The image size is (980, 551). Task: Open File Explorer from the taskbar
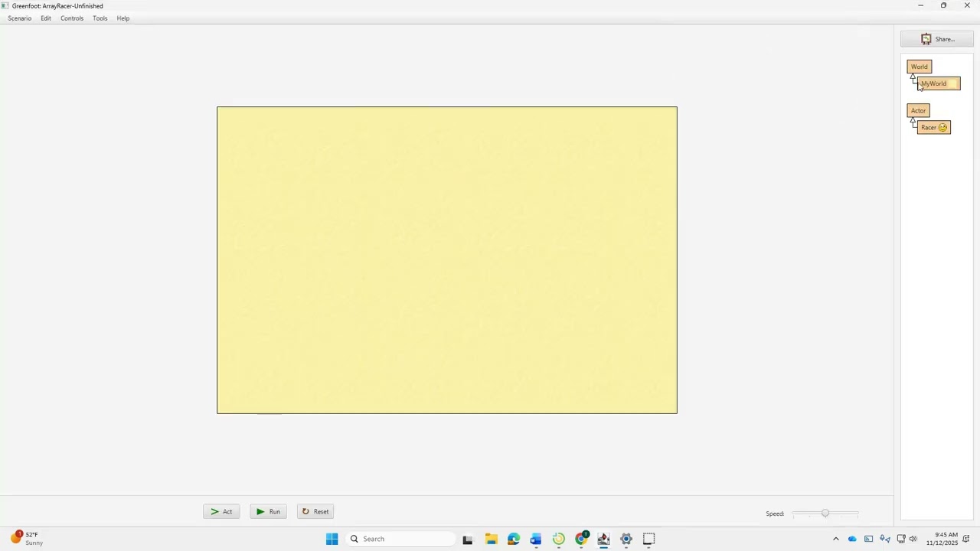[491, 539]
